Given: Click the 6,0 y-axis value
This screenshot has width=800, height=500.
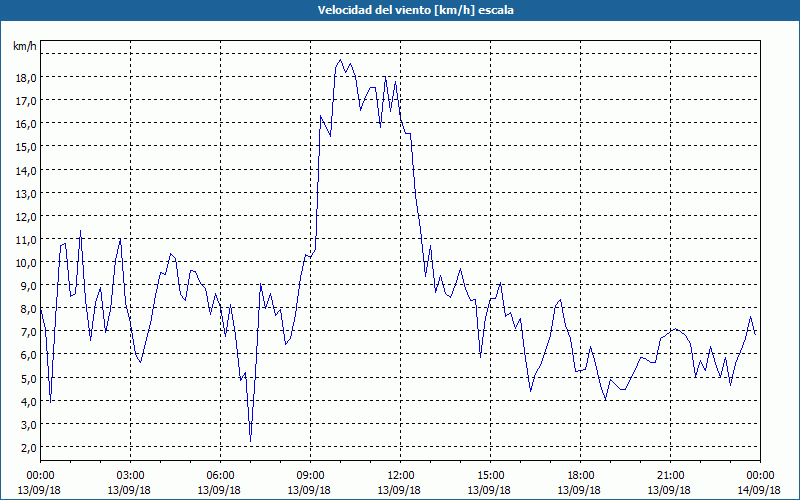Looking at the screenshot, I should [x=29, y=355].
